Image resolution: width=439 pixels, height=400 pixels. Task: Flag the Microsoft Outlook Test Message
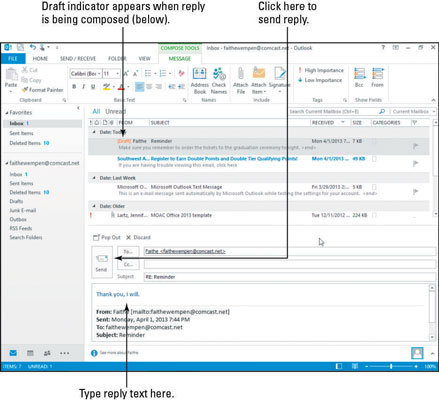415,192
